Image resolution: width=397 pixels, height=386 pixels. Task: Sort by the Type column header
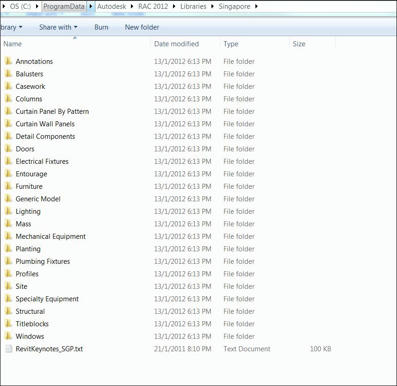click(x=231, y=44)
